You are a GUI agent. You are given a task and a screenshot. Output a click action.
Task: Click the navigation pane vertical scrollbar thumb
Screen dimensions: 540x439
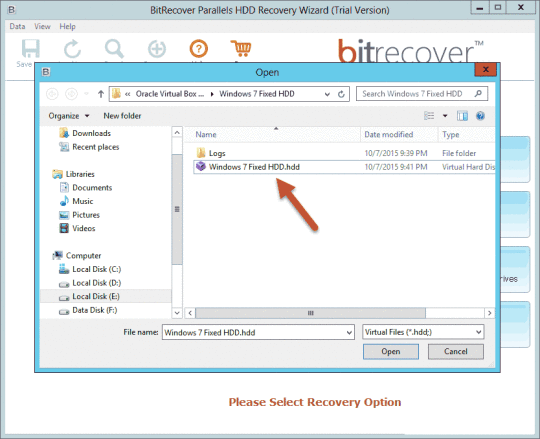click(177, 209)
